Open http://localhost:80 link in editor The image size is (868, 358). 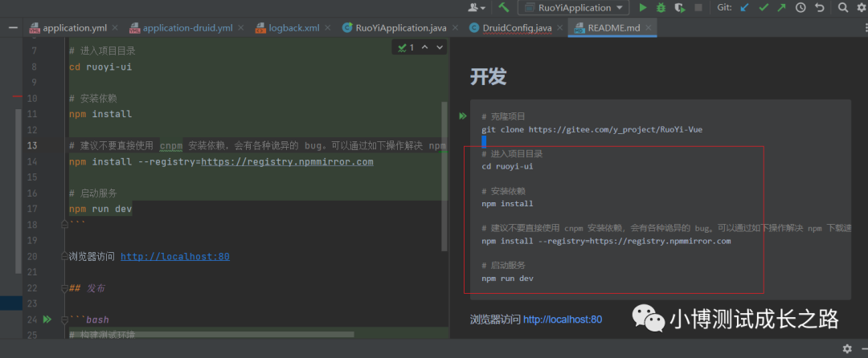tap(175, 256)
